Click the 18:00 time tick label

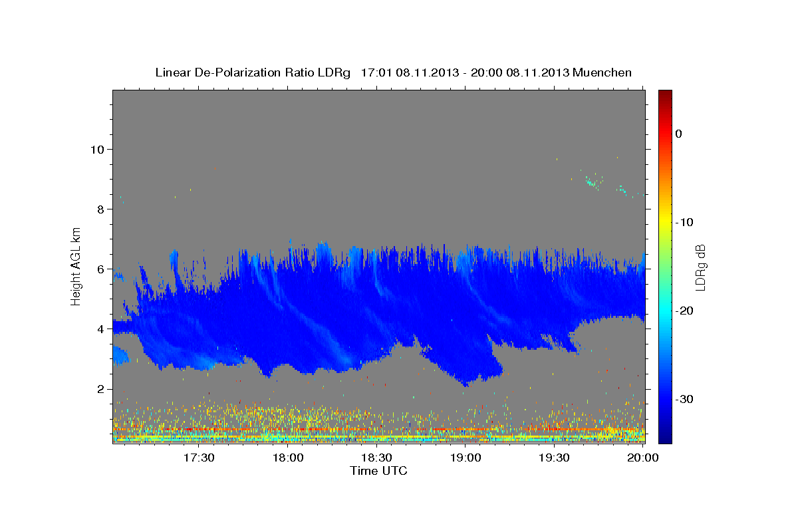point(288,458)
